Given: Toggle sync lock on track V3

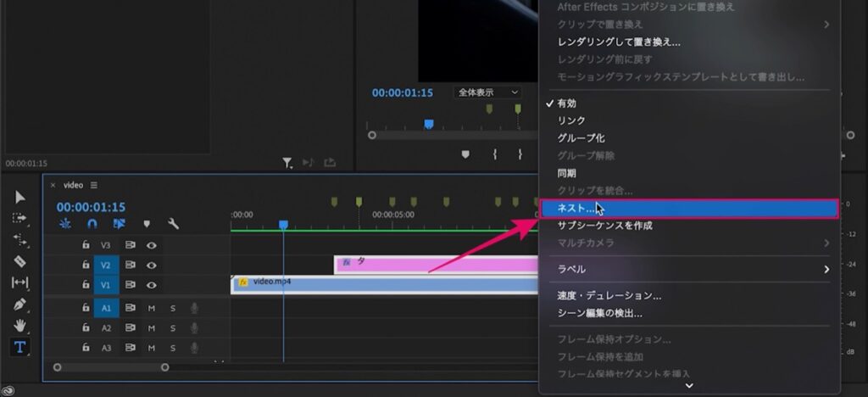Looking at the screenshot, I should coord(130,245).
